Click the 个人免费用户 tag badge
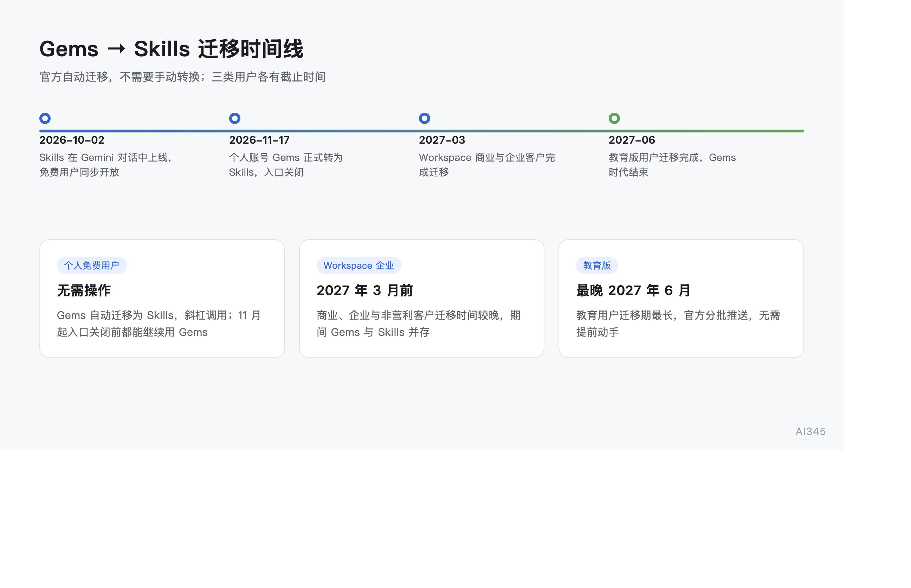Image resolution: width=911 pixels, height=588 pixels. [92, 265]
